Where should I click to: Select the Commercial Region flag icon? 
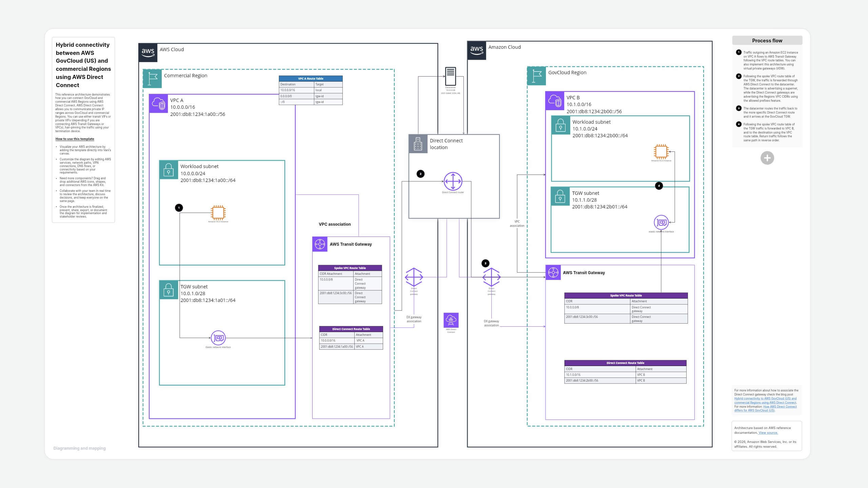(152, 79)
